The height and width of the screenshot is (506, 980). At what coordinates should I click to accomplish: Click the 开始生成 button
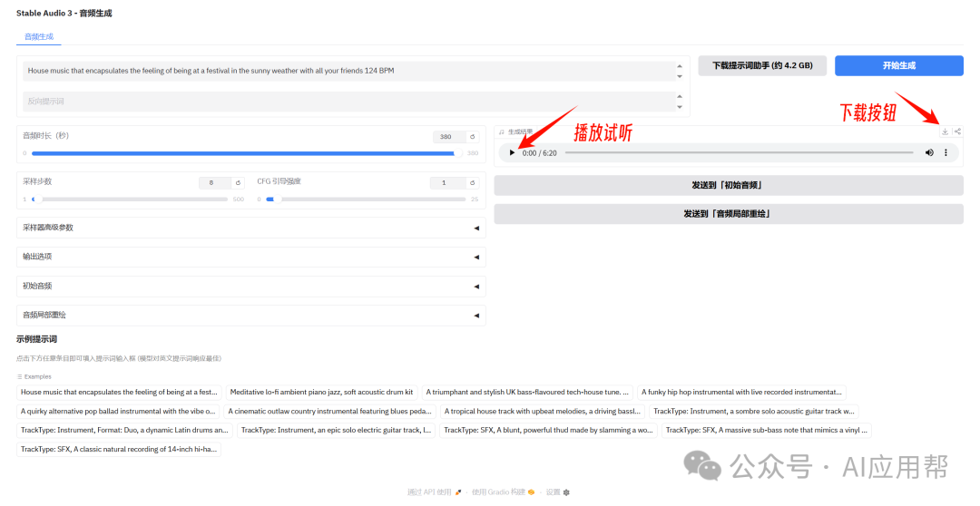[x=898, y=65]
